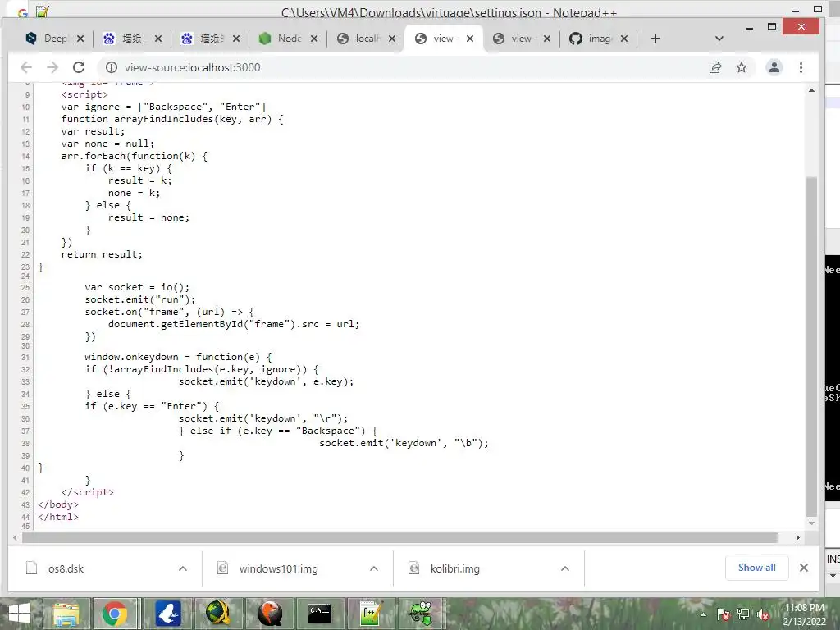840x630 pixels.
Task: Click the 'return result;' source line
Action: 102,254
